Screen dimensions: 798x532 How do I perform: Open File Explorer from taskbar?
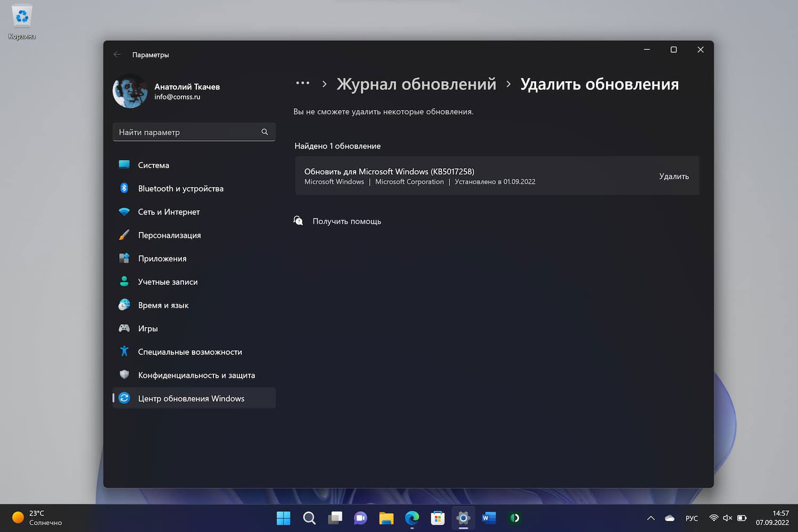pos(386,518)
